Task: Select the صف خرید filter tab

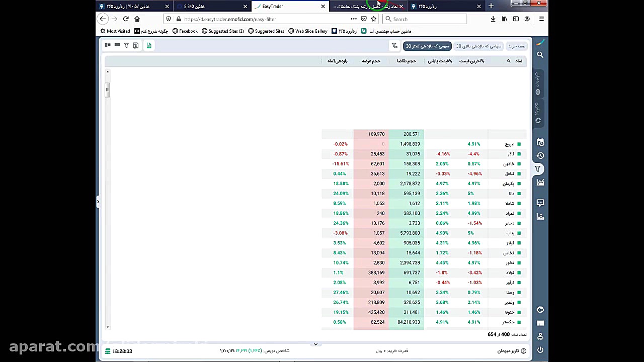Action: pyautogui.click(x=517, y=46)
